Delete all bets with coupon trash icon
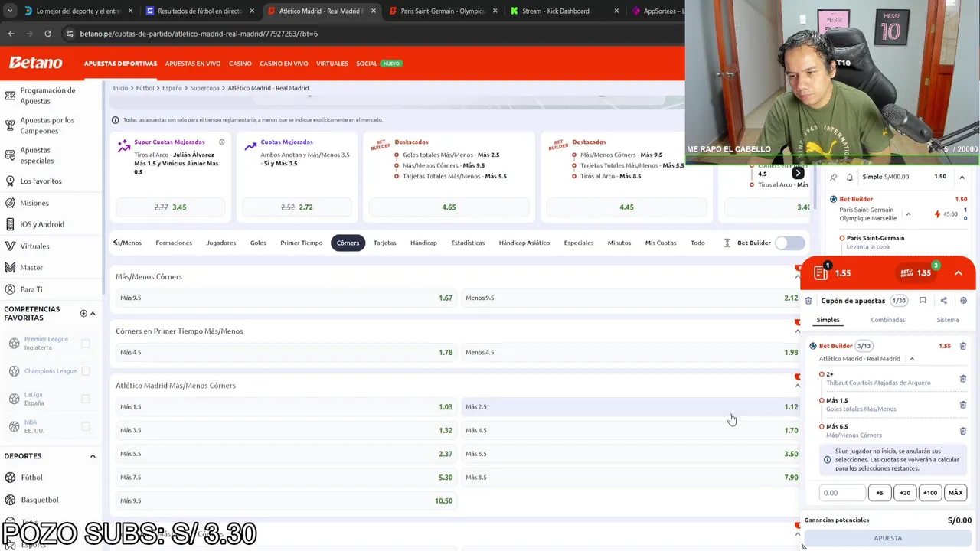Screen dimensions: 980x551 click(808, 301)
